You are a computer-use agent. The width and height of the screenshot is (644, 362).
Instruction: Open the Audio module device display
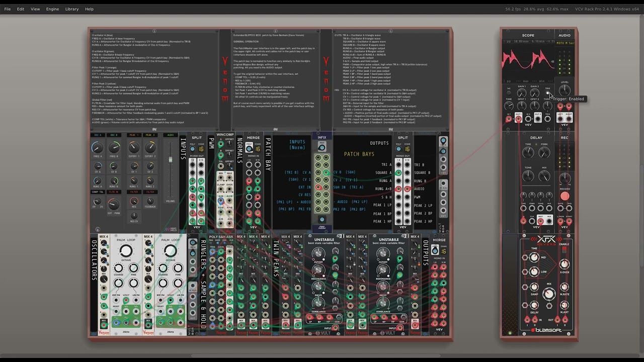pyautogui.click(x=565, y=43)
